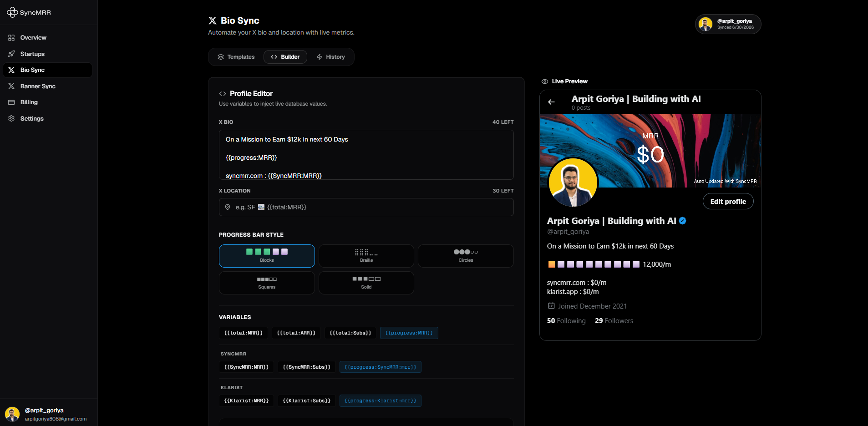The image size is (868, 426).
Task: Click 'Joined December 2021' text
Action: tap(593, 306)
